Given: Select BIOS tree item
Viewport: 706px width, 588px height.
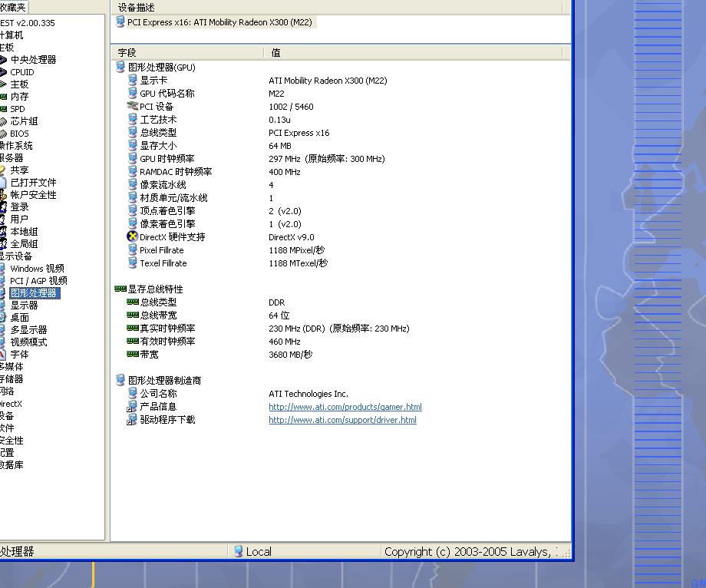Looking at the screenshot, I should click(19, 134).
